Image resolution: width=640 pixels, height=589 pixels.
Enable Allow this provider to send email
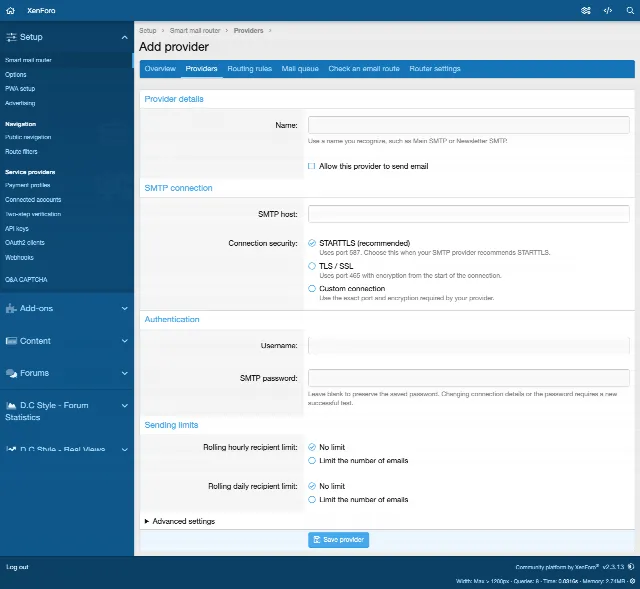(311, 166)
